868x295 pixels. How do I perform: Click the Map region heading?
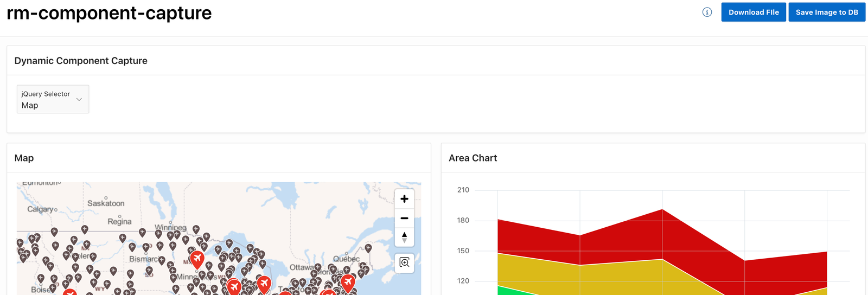point(24,158)
